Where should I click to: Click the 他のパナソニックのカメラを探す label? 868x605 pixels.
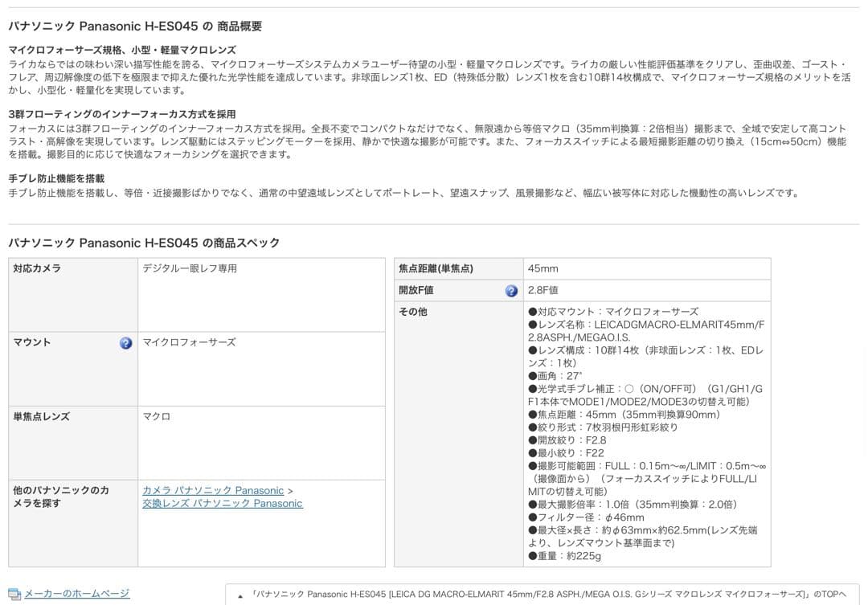pyautogui.click(x=61, y=497)
